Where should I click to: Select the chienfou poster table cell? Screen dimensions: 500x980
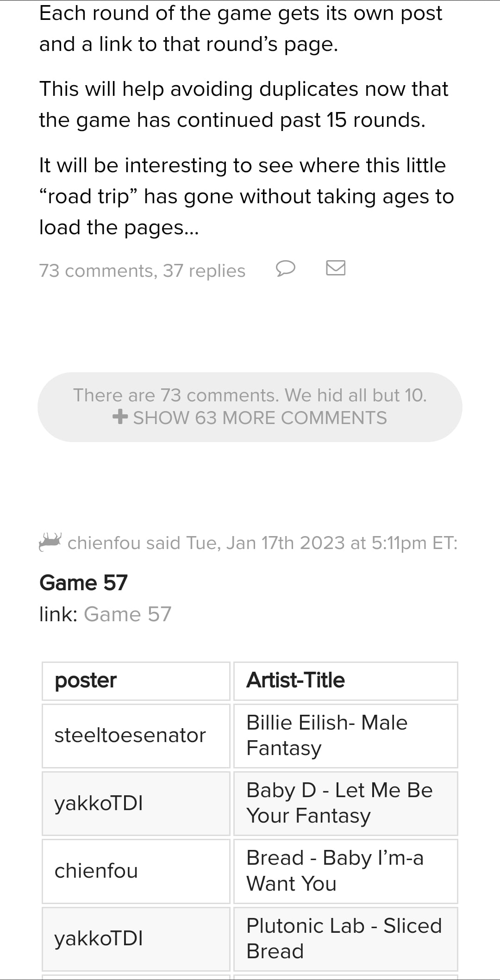pyautogui.click(x=136, y=871)
